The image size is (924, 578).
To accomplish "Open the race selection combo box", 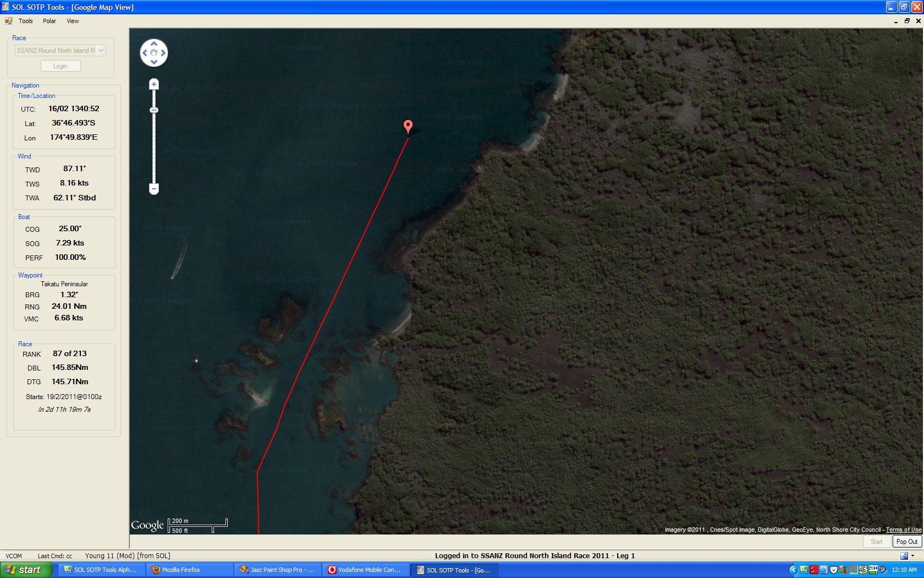I will pos(60,51).
